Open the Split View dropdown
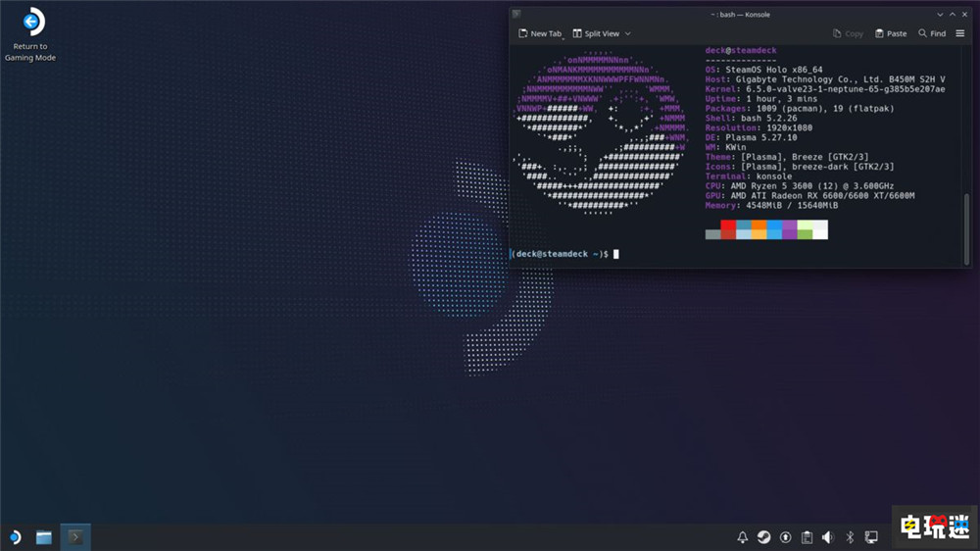980x551 pixels. [602, 33]
